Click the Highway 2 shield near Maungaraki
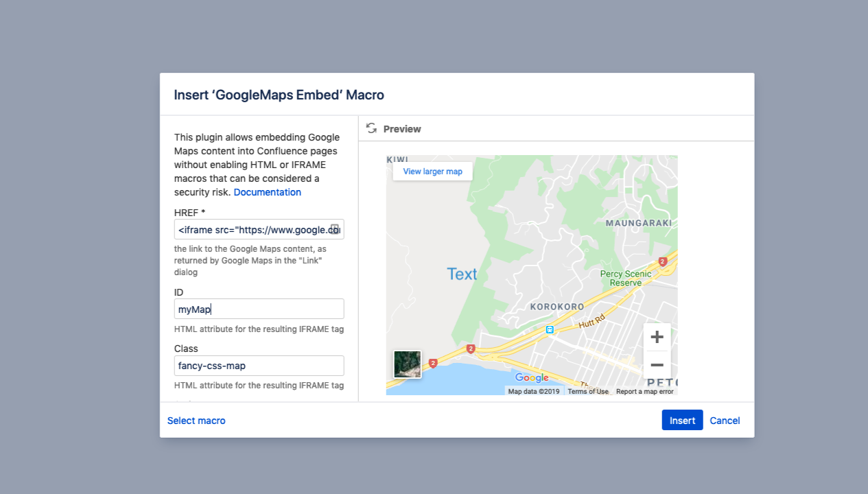868x494 pixels. point(662,261)
